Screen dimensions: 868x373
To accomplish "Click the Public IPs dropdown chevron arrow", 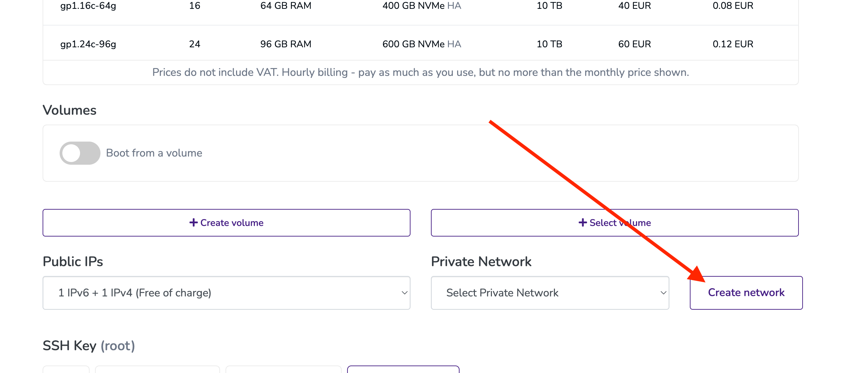I will tap(404, 293).
